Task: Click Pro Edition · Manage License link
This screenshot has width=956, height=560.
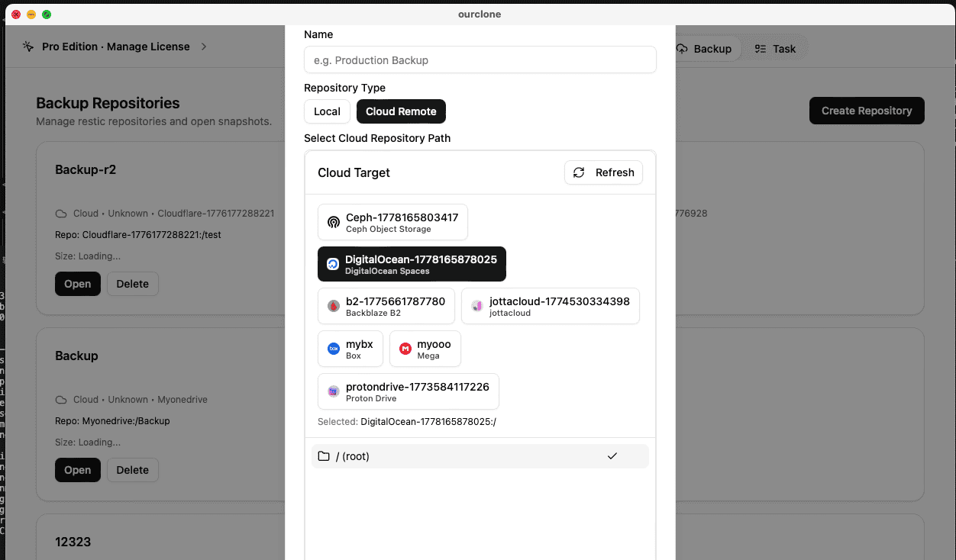Action: point(116,47)
